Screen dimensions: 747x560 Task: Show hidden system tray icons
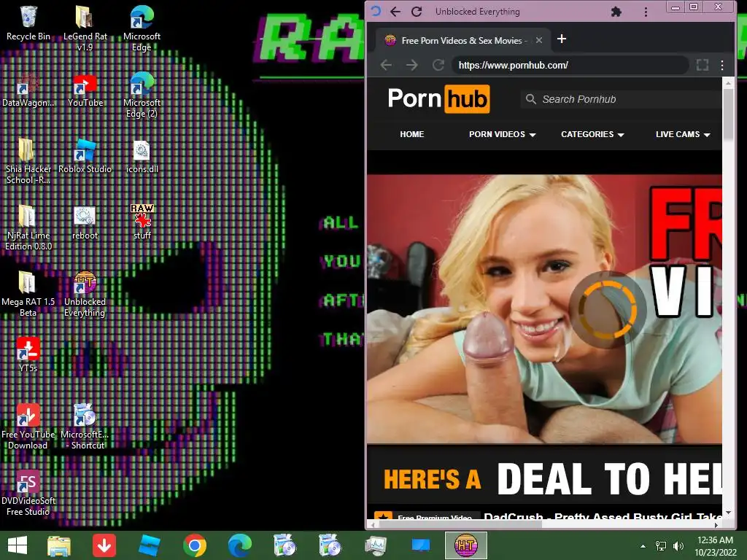coord(643,545)
